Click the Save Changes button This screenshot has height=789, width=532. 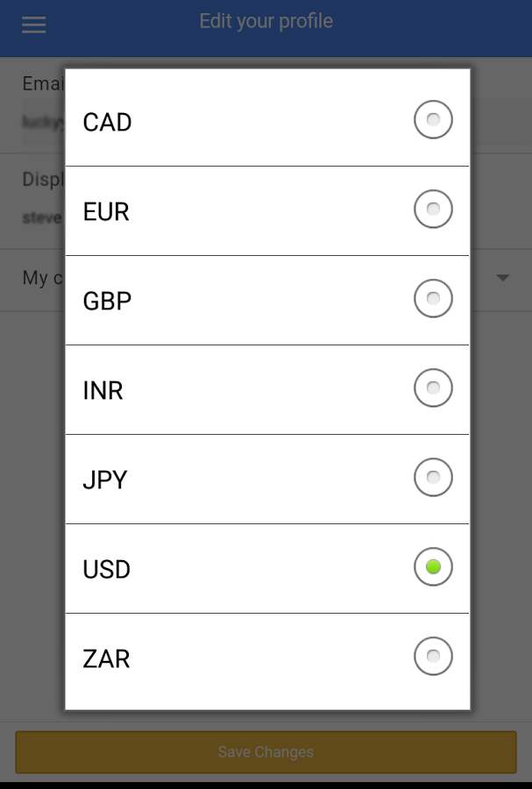pos(266,752)
